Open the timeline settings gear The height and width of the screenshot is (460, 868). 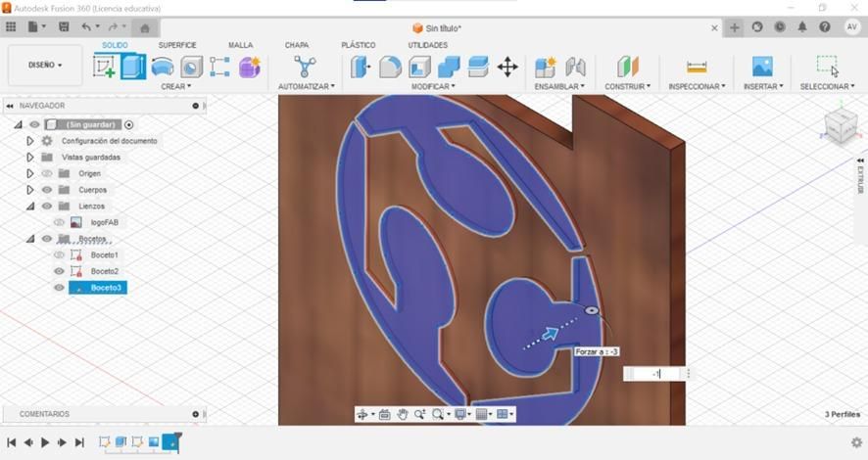point(856,442)
